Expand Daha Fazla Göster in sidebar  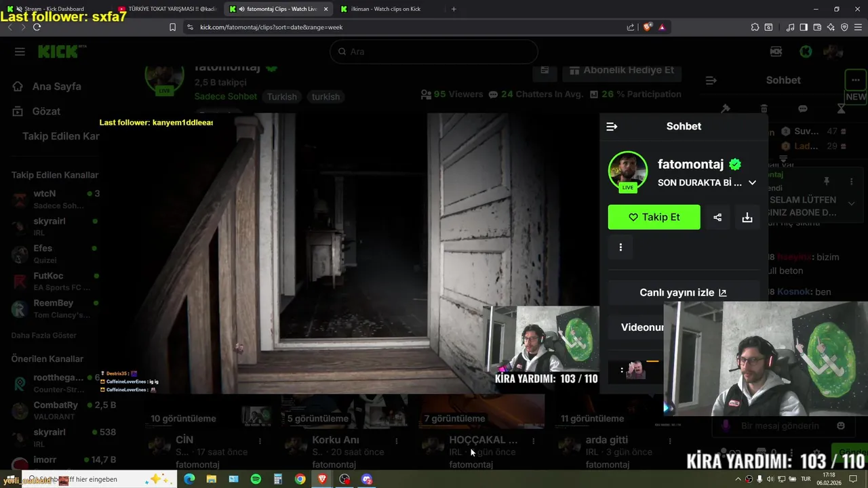tap(44, 335)
